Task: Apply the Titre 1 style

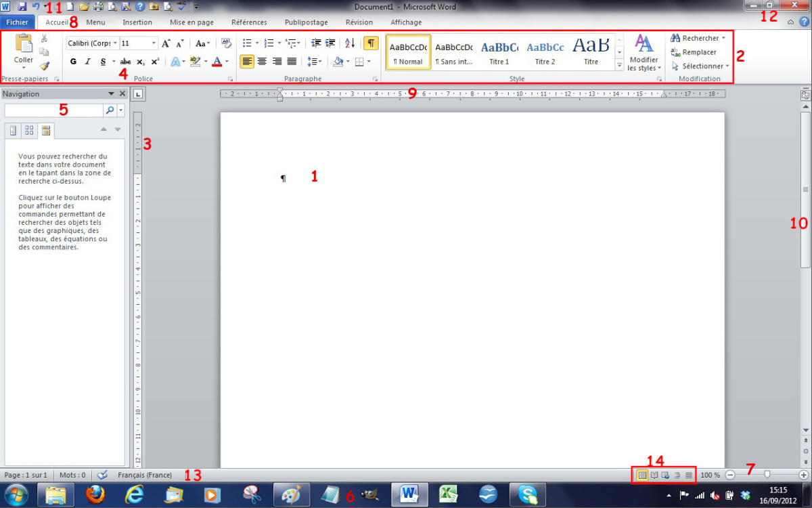Action: 499,53
